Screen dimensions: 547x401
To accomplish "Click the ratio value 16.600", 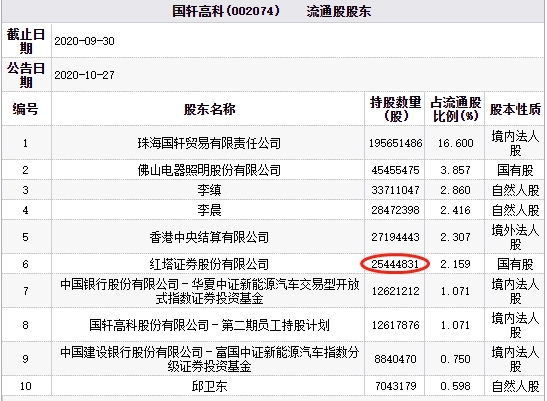I will pyautogui.click(x=456, y=143).
